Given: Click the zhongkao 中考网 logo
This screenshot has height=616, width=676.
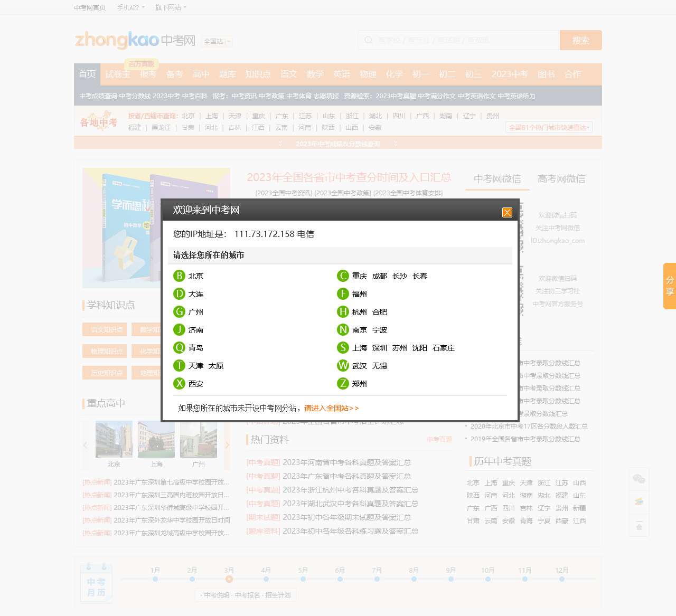Looking at the screenshot, I should [135, 40].
